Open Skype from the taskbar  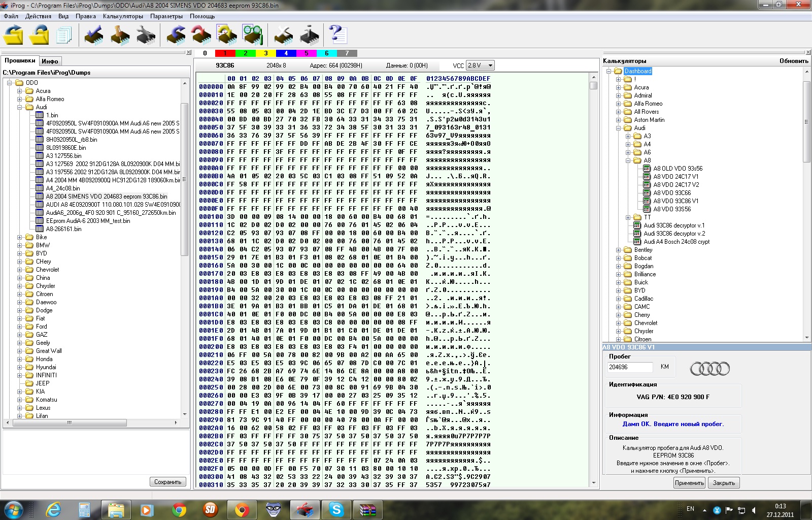pos(336,509)
